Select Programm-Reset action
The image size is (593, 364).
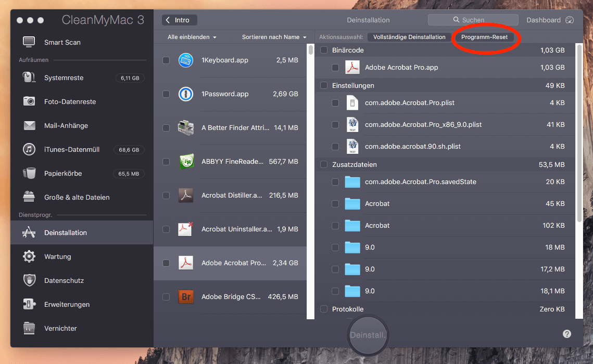coord(484,37)
